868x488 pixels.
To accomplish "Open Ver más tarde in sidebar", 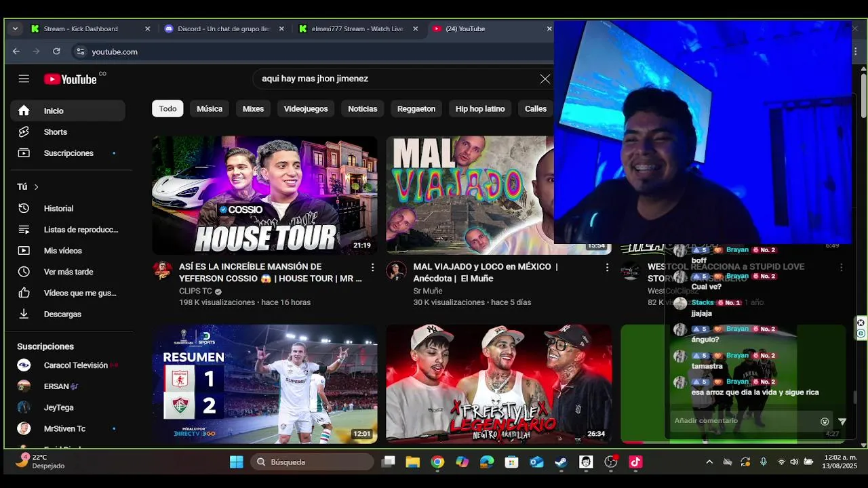I will [68, 271].
